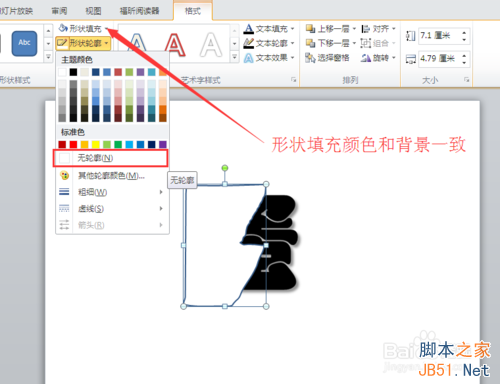Apply the blue outlined WordArt A style
This screenshot has width=500, height=384.
[137, 43]
